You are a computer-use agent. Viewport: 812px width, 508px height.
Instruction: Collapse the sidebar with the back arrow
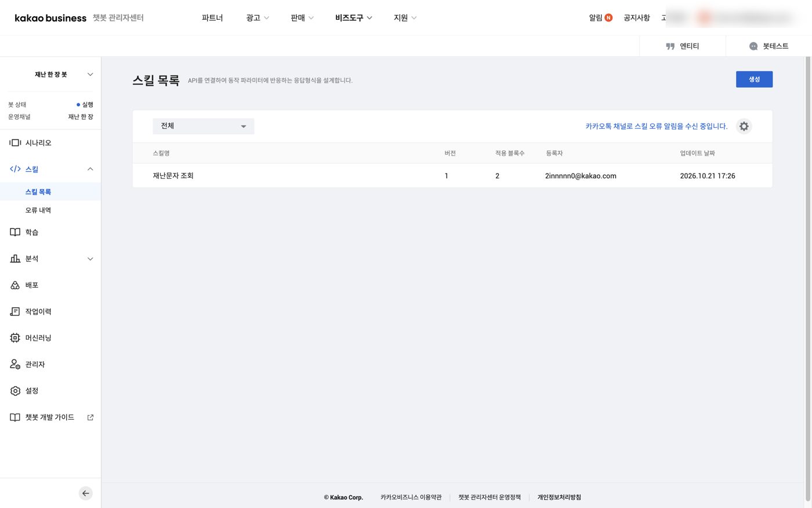point(86,493)
